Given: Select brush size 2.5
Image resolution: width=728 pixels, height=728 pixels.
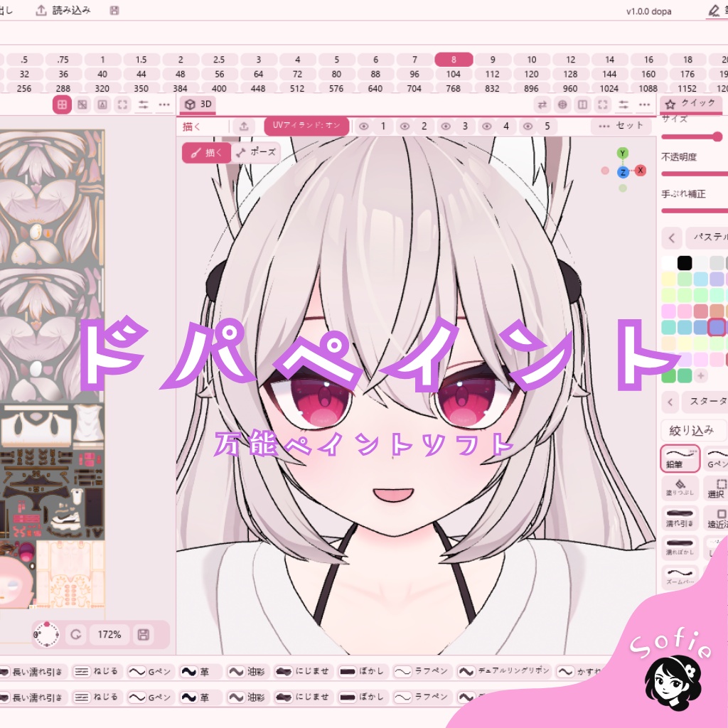Looking at the screenshot, I should (x=219, y=60).
